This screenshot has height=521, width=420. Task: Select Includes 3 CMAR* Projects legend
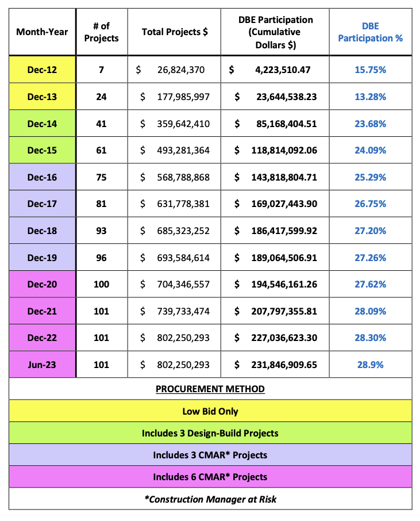(210, 455)
